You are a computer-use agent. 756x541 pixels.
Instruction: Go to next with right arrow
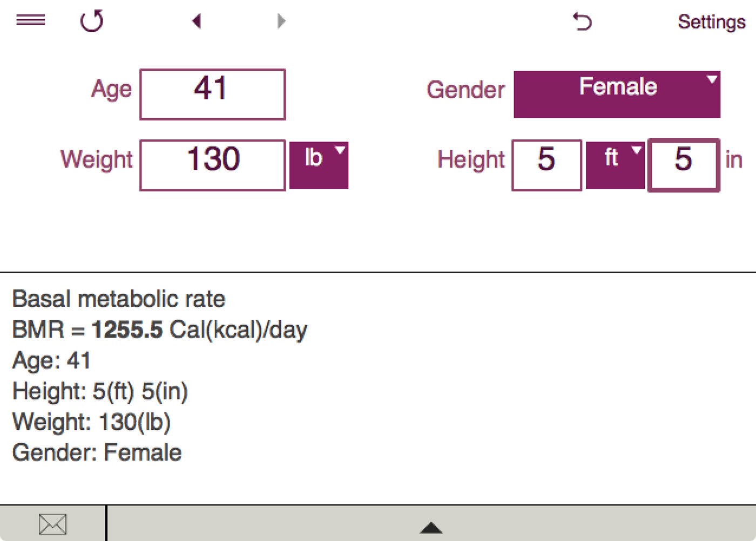click(x=281, y=21)
